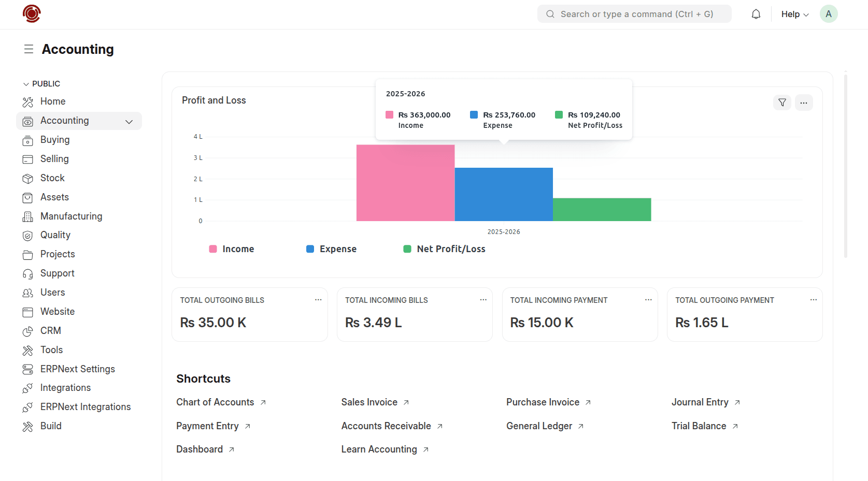Viewport: 868px width, 481px height.
Task: Open the Chart of Accounts shortcut
Action: pyautogui.click(x=215, y=402)
